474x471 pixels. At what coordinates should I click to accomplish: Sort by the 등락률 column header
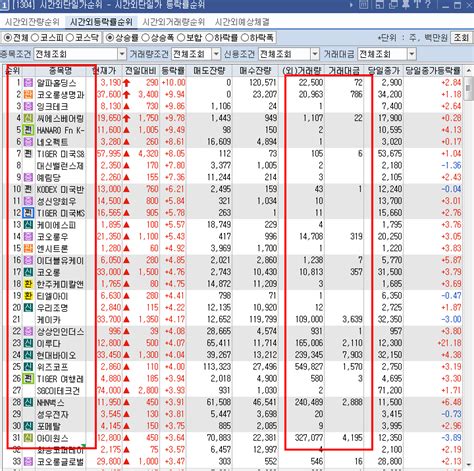(x=173, y=71)
